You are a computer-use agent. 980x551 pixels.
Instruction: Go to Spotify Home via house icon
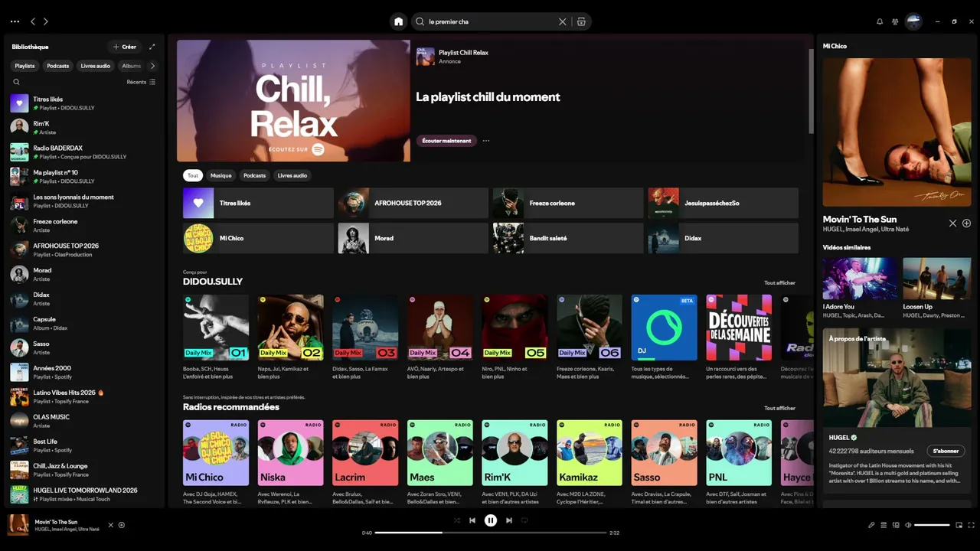click(398, 21)
